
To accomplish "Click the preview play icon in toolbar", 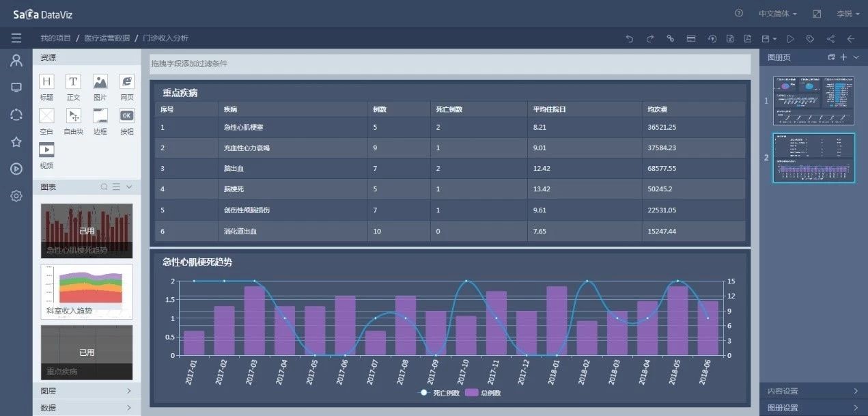I will point(790,39).
